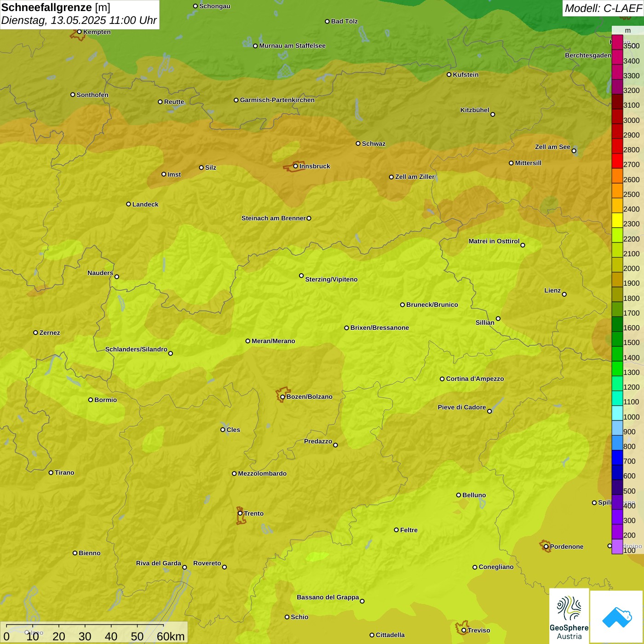This screenshot has width=644, height=644.
Task: Select the Trento city marker
Action: [240, 513]
